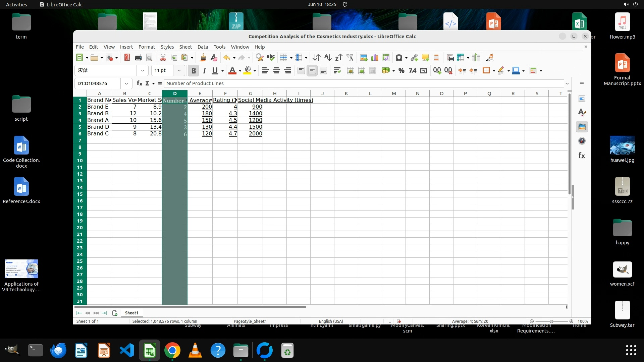Toggle Wrap Text button
This screenshot has width=644, height=362.
pos(337,70)
